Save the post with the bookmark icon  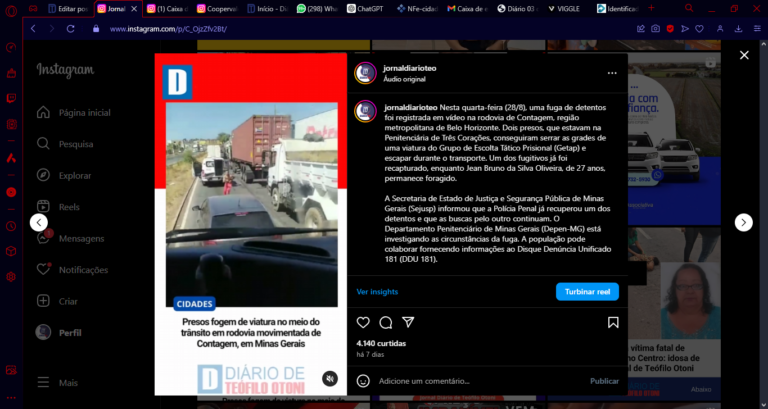pos(613,322)
